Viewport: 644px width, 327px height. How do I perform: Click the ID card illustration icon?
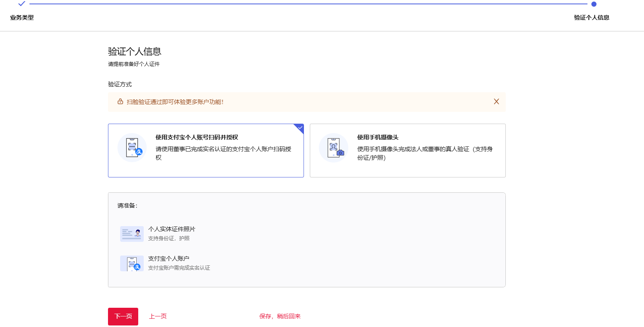coord(132,234)
